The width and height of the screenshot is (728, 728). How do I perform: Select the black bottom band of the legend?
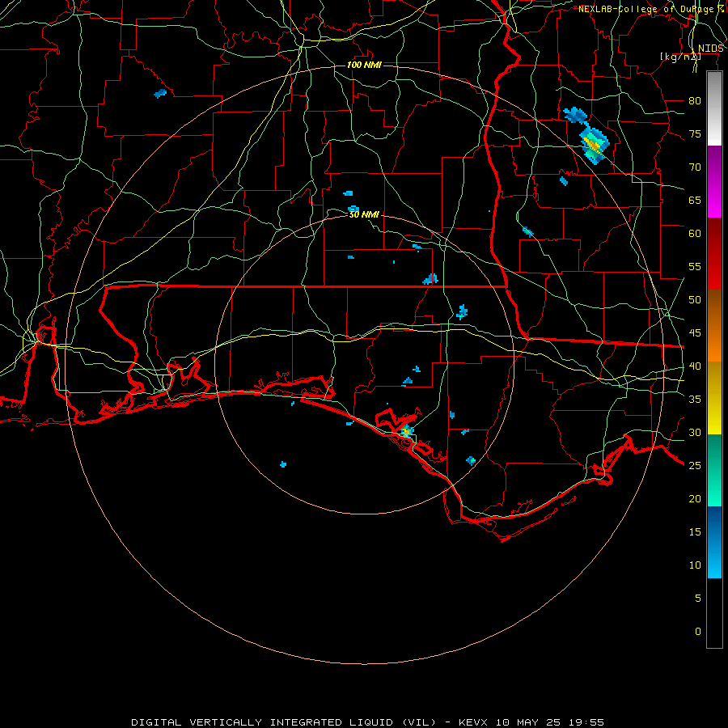[714, 612]
